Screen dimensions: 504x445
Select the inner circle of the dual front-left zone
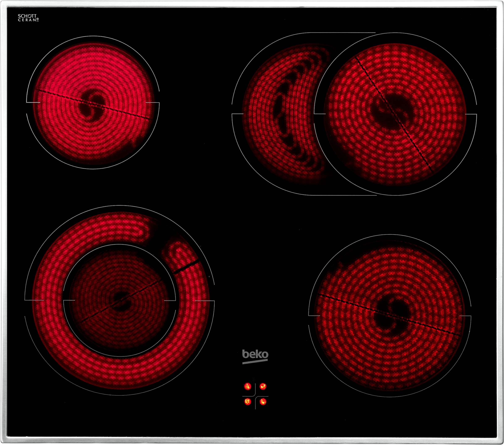tap(119, 300)
